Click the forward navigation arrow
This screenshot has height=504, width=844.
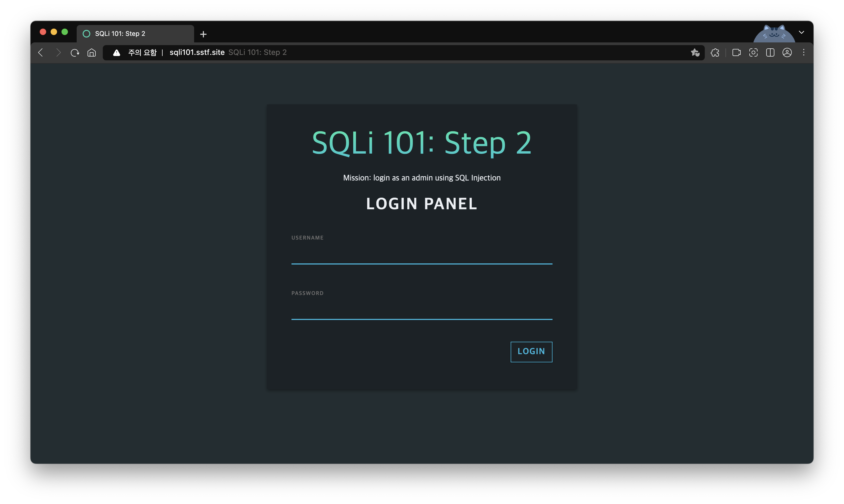(x=58, y=52)
